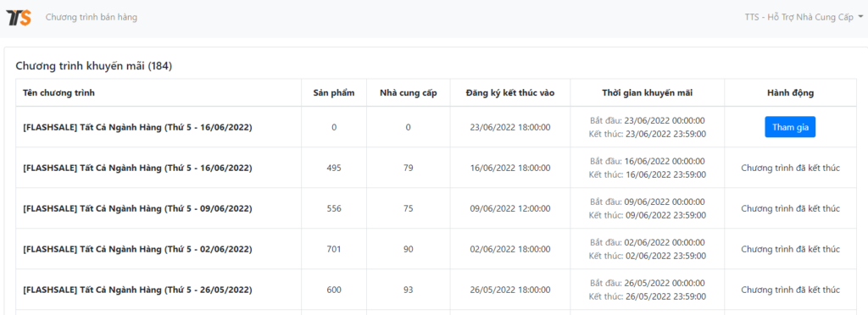Open FLASHSALE Thứ 5 - 09/06/2022 program
This screenshot has width=868, height=315.
coord(137,209)
